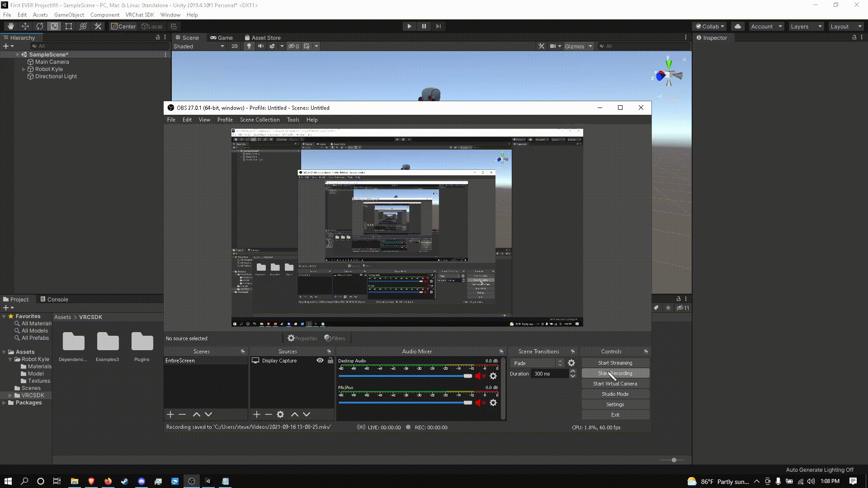Open Desktop Audio settings gear
Viewport: 868px width, 488px height.
click(493, 376)
